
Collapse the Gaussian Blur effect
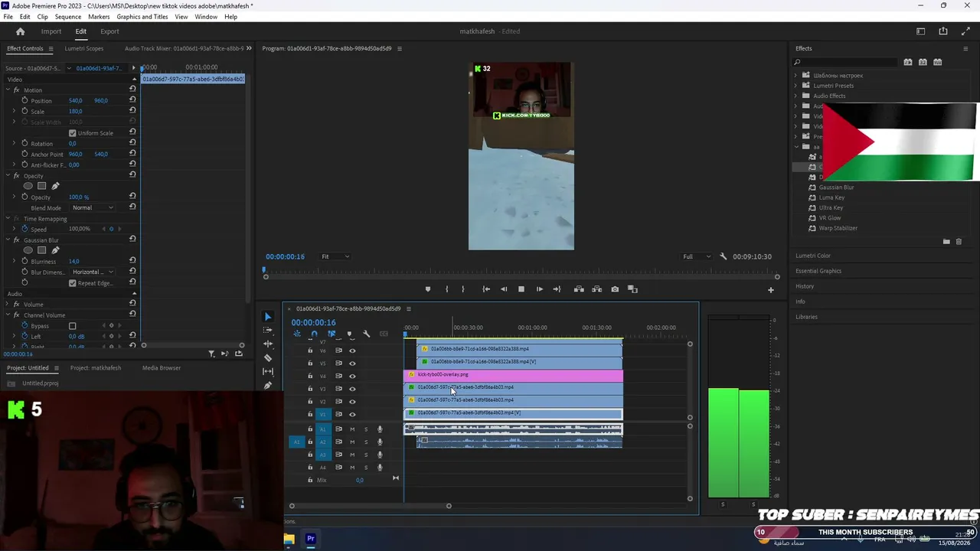tap(8, 240)
